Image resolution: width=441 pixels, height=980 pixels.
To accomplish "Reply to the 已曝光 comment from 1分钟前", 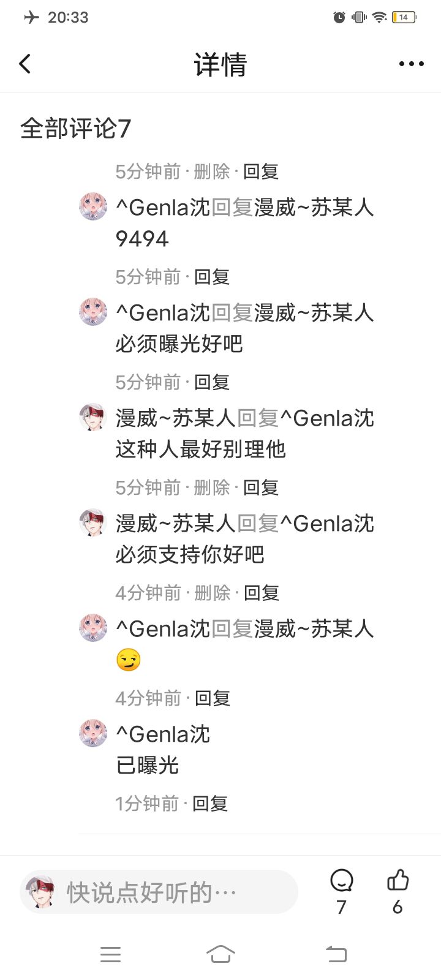I will [x=210, y=804].
